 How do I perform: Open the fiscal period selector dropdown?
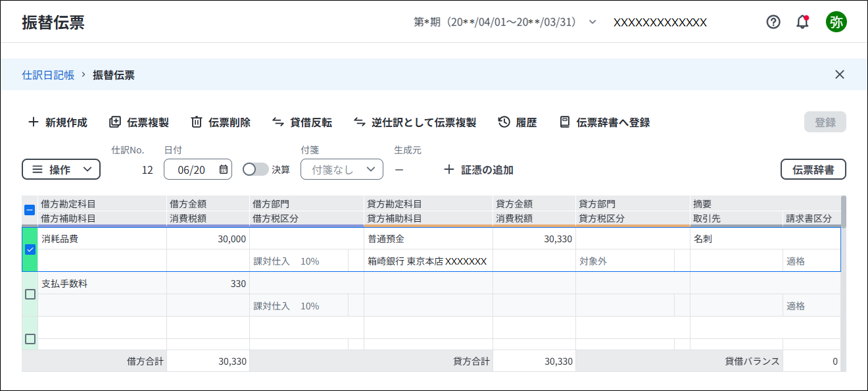505,22
